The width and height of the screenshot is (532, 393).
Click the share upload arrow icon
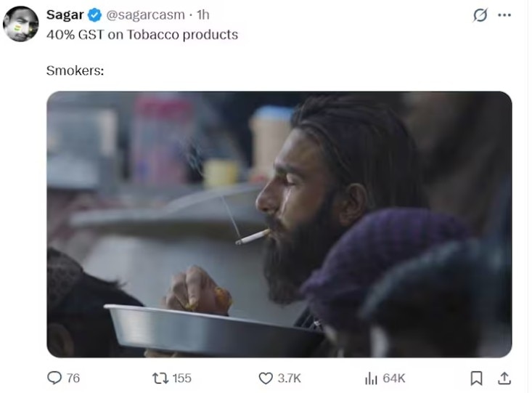(504, 378)
